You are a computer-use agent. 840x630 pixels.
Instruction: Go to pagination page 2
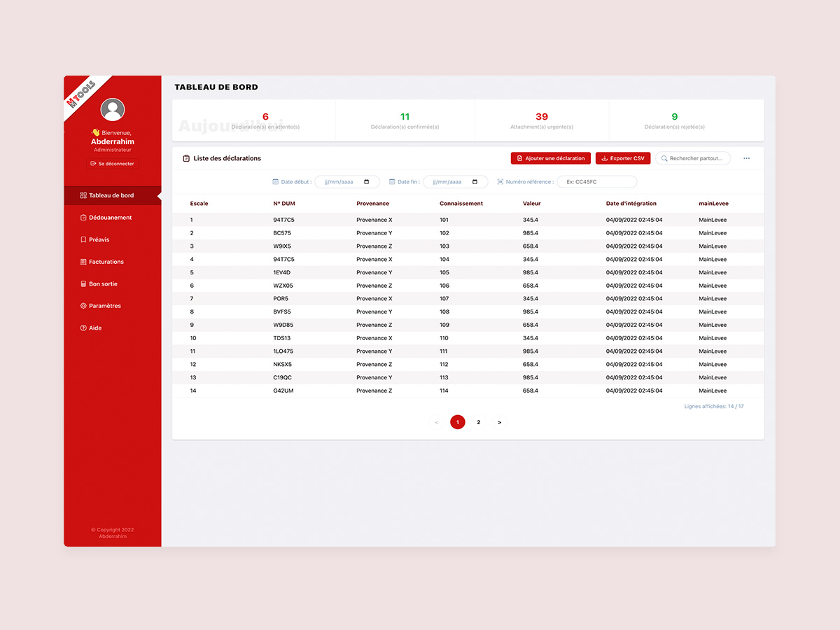pos(479,423)
